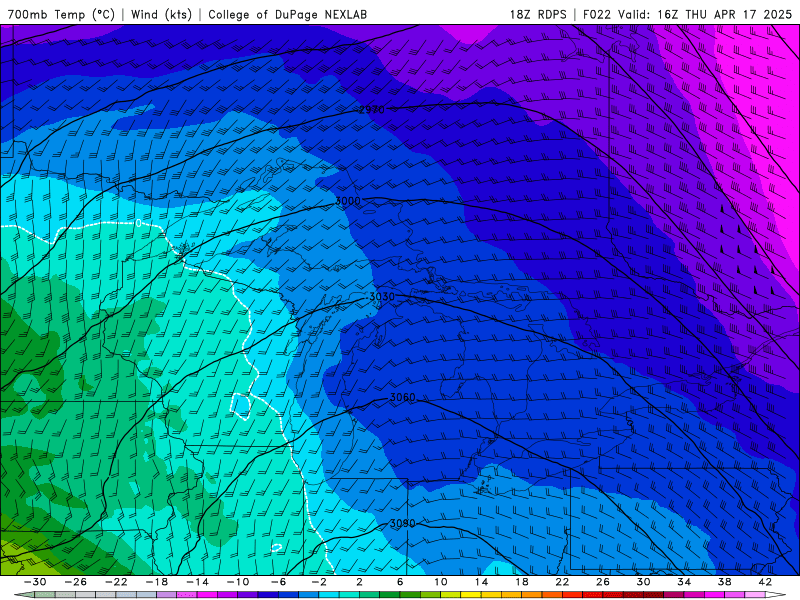Click the −22 color scale label
800x600 pixels.
116,582
